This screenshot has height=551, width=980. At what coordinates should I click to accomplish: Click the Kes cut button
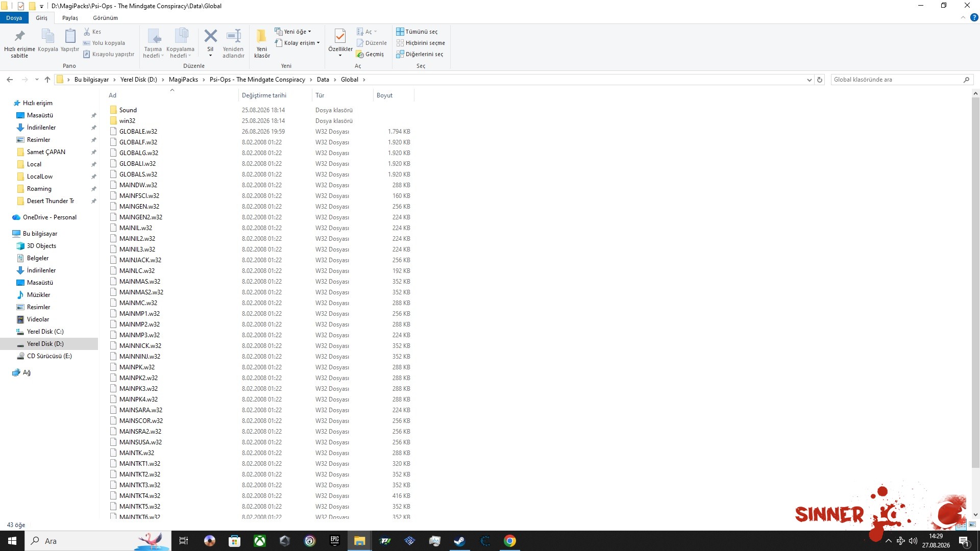[x=92, y=32]
